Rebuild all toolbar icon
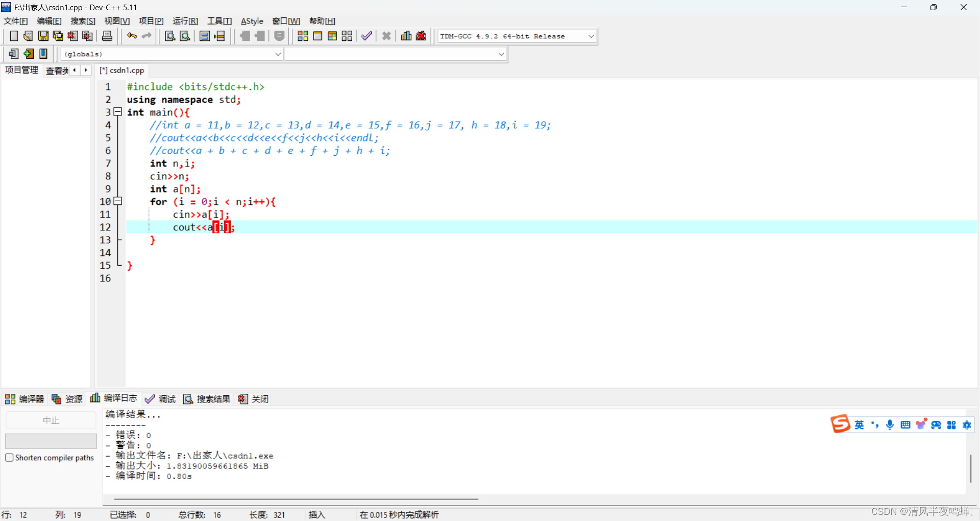980x521 pixels. click(x=347, y=36)
